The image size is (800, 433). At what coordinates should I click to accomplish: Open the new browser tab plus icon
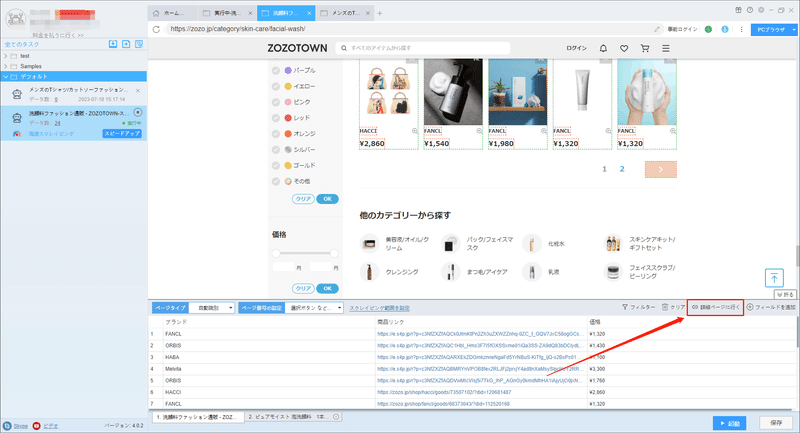click(x=380, y=13)
